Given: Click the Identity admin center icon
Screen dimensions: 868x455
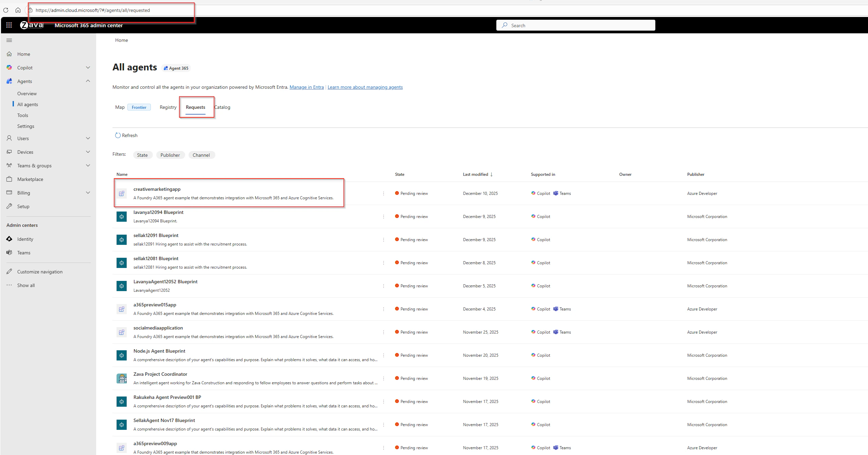Looking at the screenshot, I should (9, 239).
